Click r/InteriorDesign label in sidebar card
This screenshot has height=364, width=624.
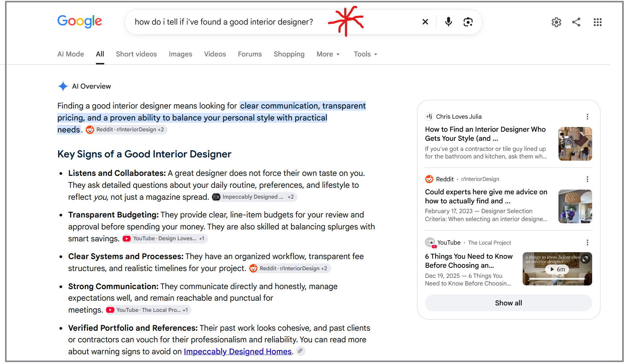coord(480,179)
